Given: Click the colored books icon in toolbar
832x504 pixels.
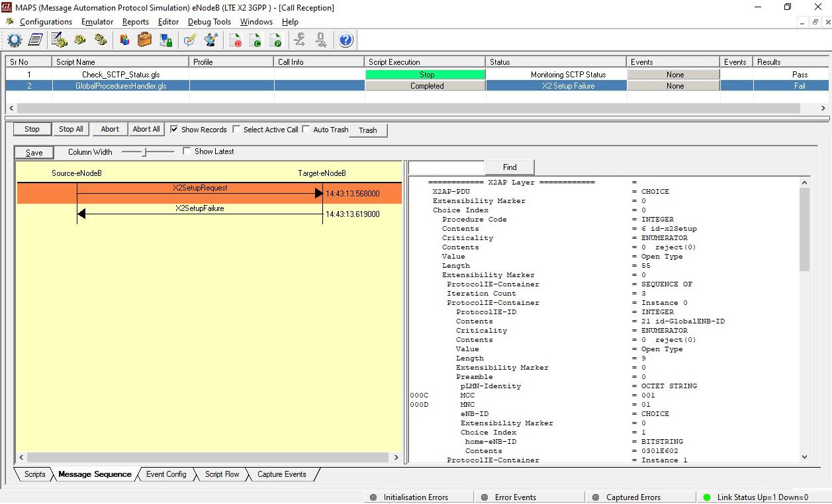Looking at the screenshot, I should [x=124, y=40].
